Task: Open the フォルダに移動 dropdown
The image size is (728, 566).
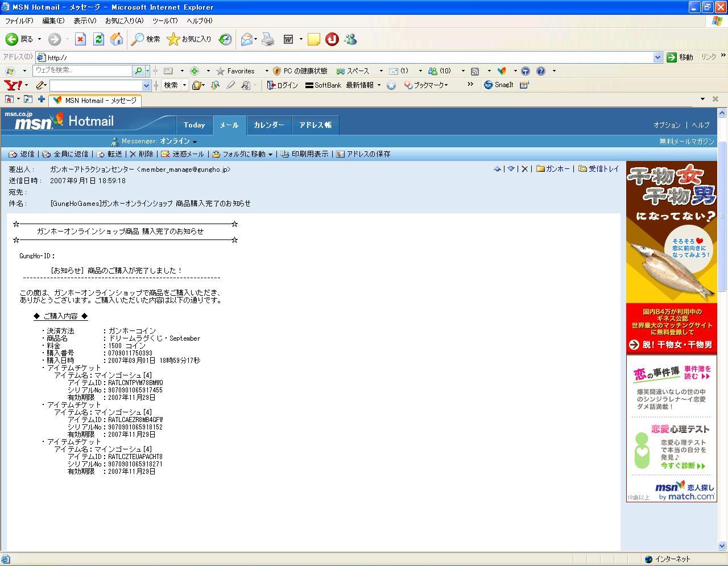Action: tap(270, 154)
